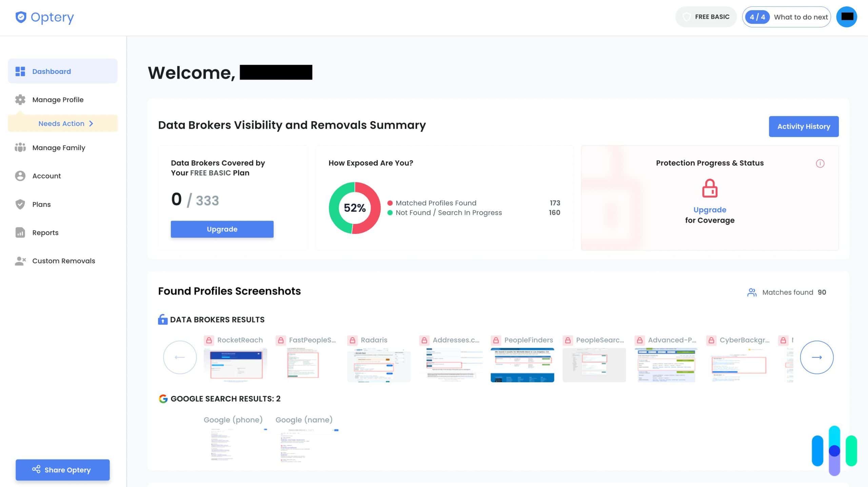Open the Radaris profile screenshot thumbnail

tap(378, 365)
